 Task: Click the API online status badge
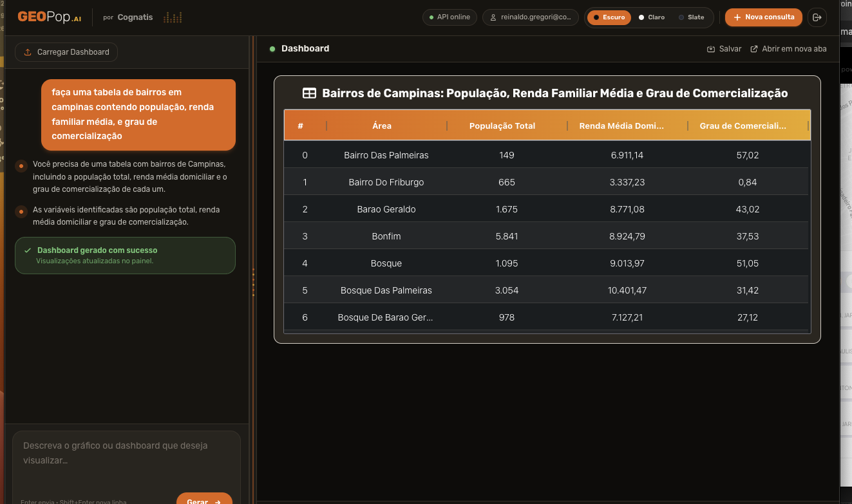450,17
